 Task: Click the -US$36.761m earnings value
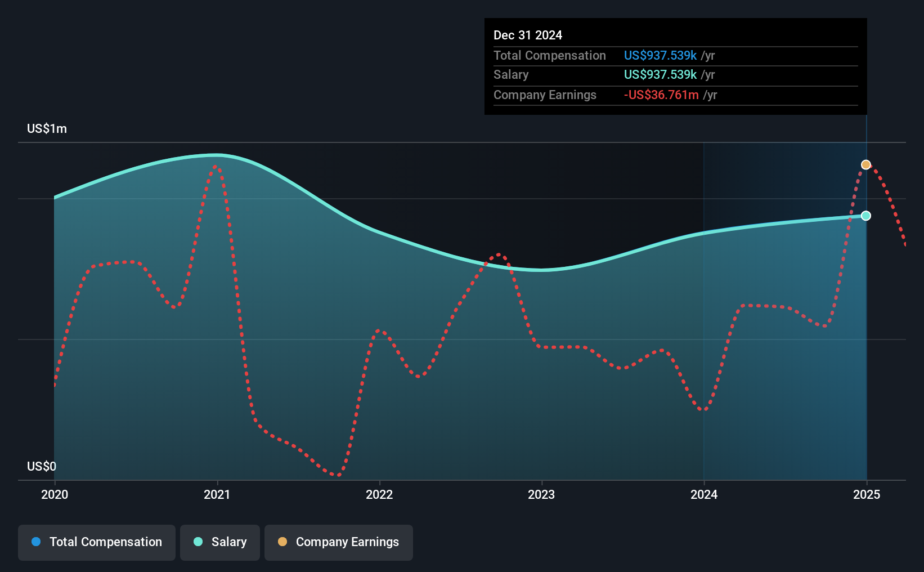point(662,95)
